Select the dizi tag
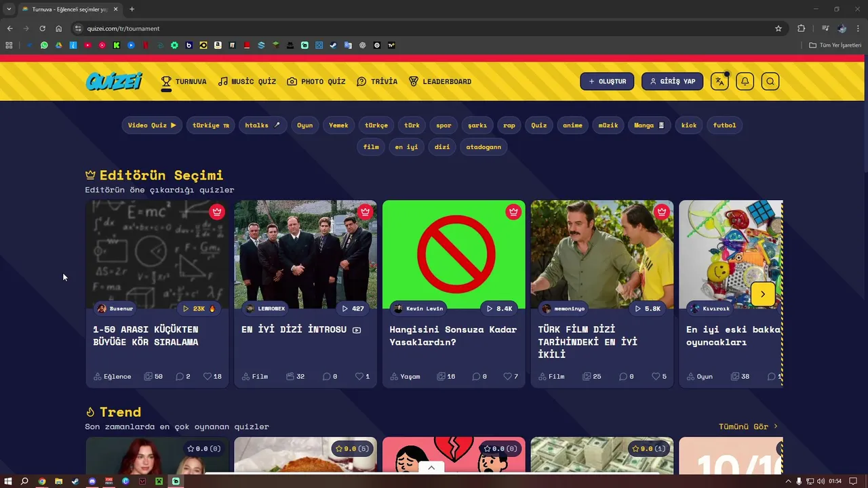This screenshot has height=488, width=868. (442, 146)
